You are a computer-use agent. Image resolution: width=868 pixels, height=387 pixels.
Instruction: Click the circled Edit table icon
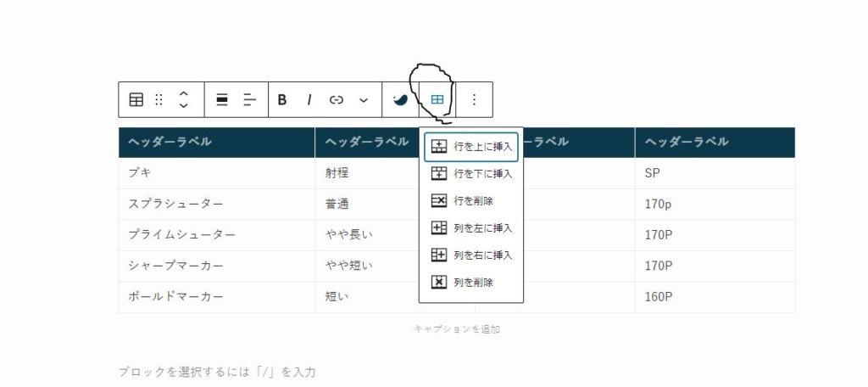tap(437, 99)
